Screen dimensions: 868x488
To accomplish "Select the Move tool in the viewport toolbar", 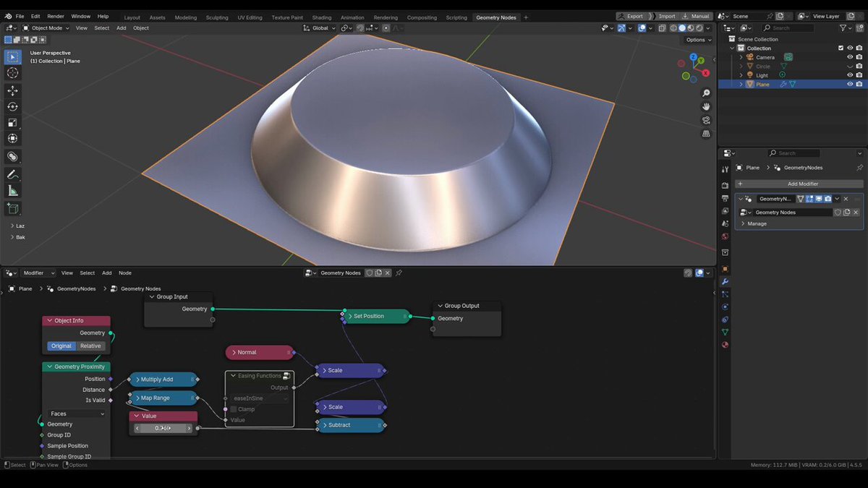I will coord(12,90).
